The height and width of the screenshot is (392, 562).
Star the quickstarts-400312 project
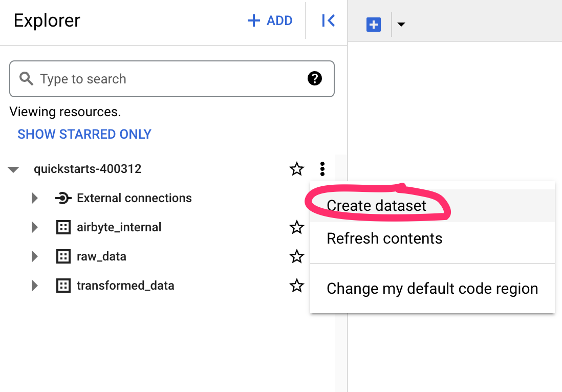click(x=297, y=169)
